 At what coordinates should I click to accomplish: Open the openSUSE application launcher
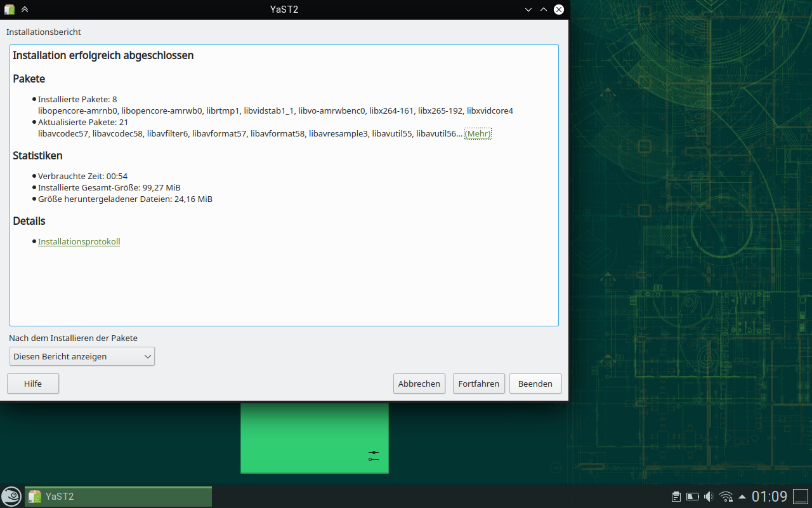point(11,496)
